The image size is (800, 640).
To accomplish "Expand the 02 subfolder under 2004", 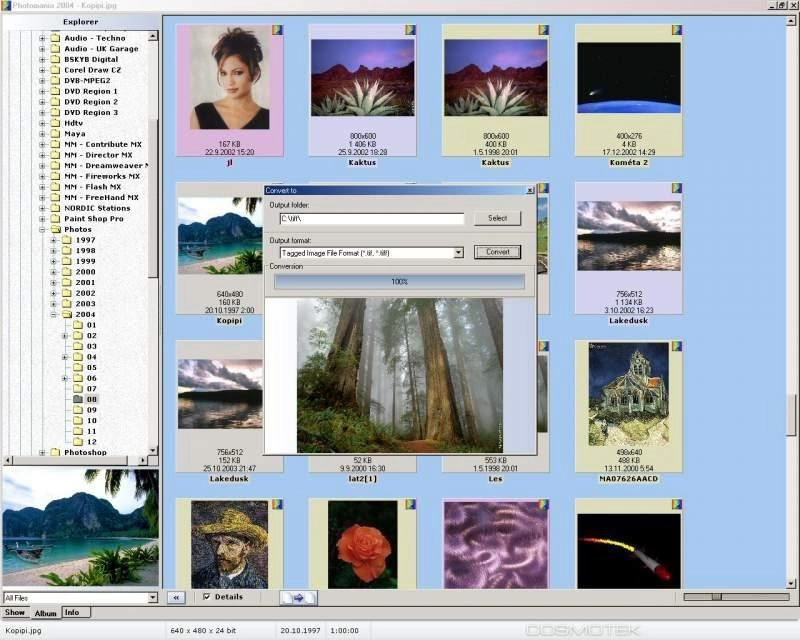I will tap(65, 336).
